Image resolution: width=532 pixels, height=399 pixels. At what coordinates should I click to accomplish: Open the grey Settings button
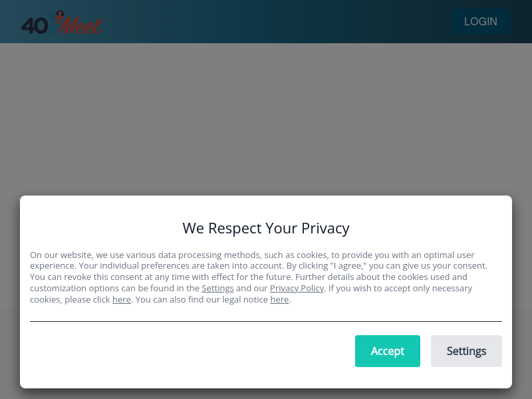pos(466,351)
